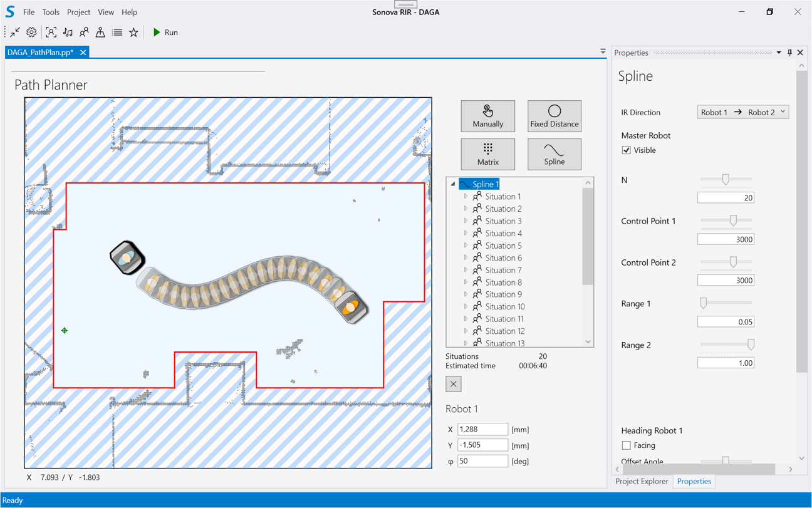Click the list lines toolbar icon

(117, 33)
